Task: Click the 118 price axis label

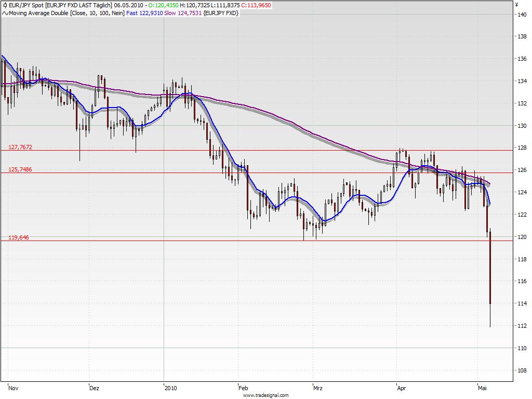Action: pyautogui.click(x=522, y=260)
